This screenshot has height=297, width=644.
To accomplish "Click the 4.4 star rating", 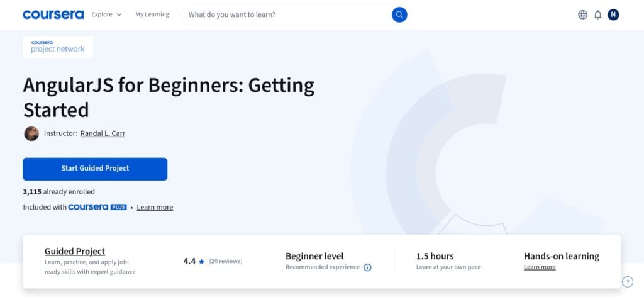I will click(194, 261).
